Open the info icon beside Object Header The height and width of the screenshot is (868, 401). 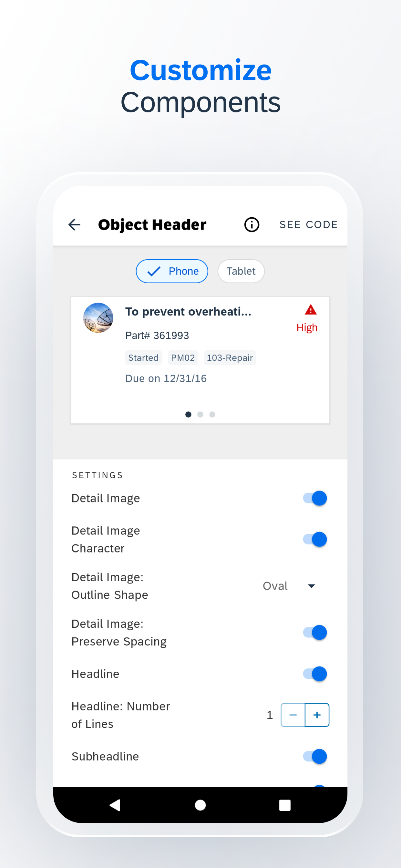[252, 224]
